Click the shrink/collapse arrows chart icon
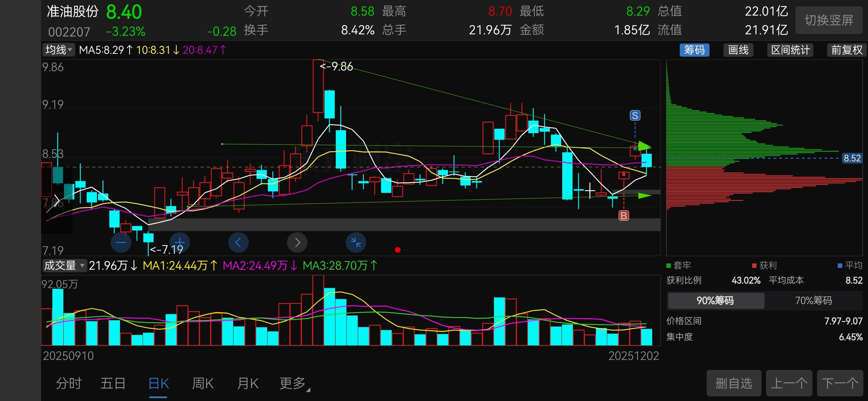The image size is (868, 401). click(356, 242)
